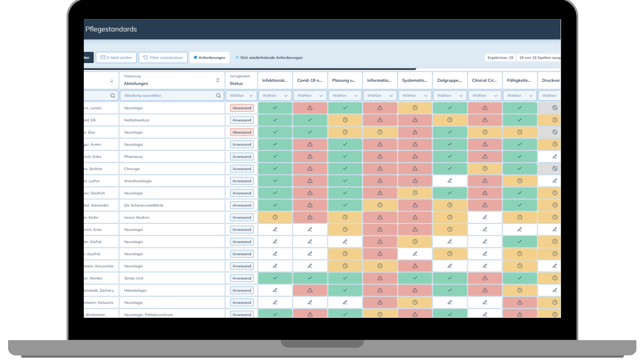Screen dimensions: 644x362
Task: Toggle Sich wiederholende Anforderungen filter
Action: (x=269, y=58)
